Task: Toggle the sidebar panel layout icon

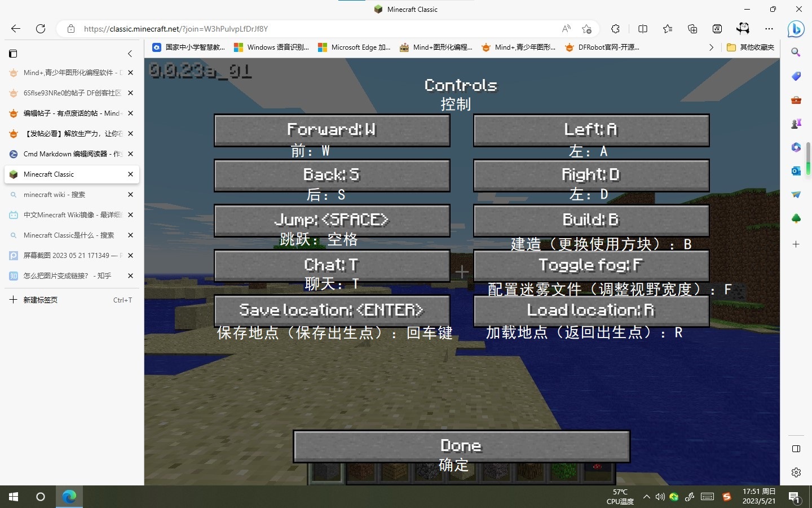Action: pos(796,449)
